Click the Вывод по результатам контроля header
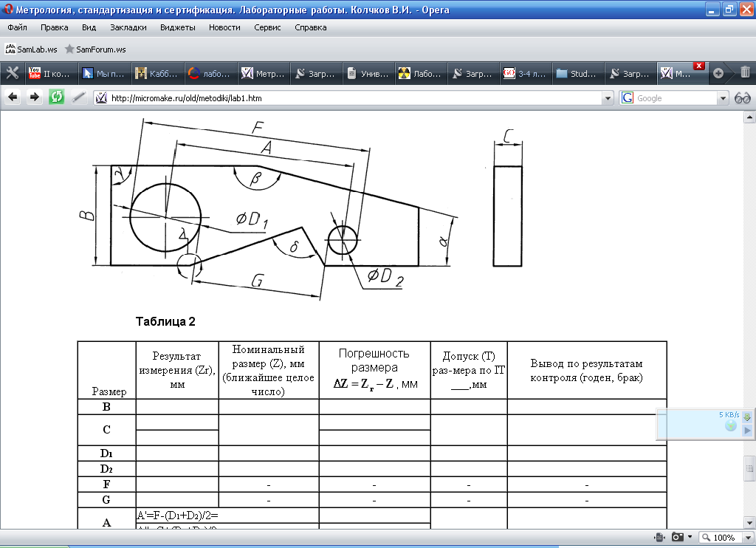The height and width of the screenshot is (548, 756). click(x=587, y=371)
